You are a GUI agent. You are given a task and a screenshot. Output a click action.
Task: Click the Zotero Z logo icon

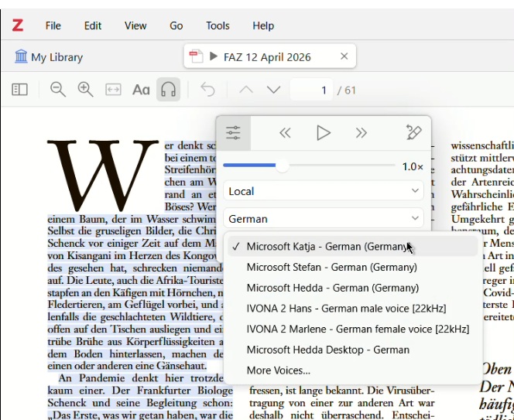[18, 26]
